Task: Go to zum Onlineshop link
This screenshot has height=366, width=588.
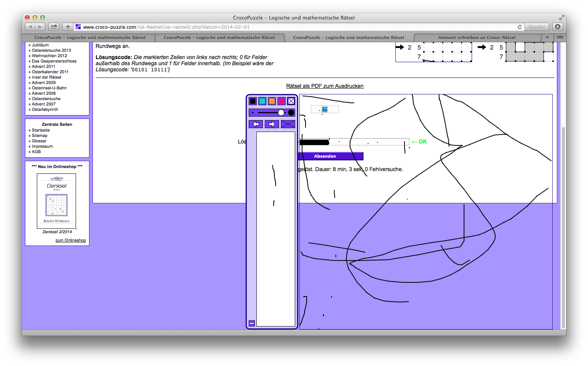Action: (71, 240)
